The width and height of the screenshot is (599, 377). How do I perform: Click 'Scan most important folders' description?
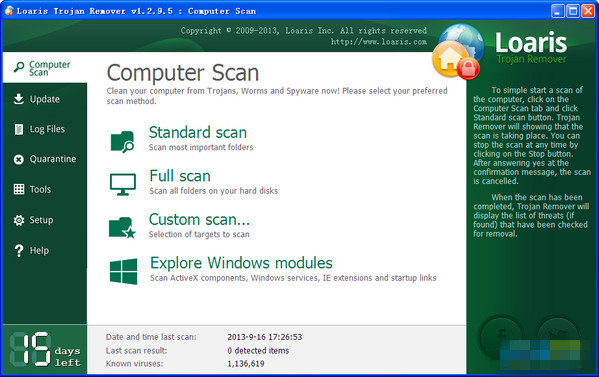(201, 147)
